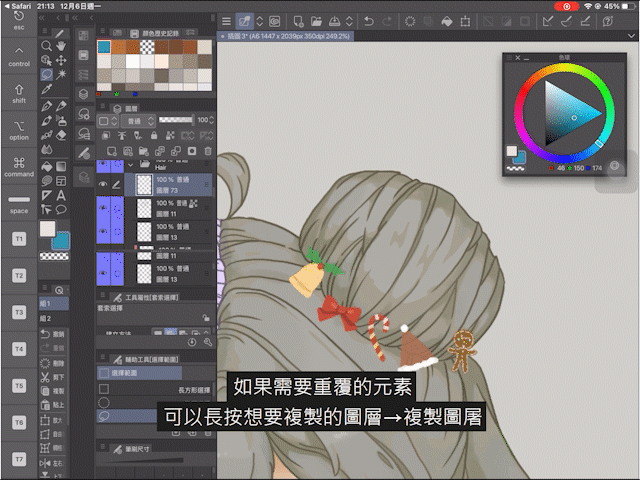
Task: Select the Pencil tool
Action: [61, 106]
